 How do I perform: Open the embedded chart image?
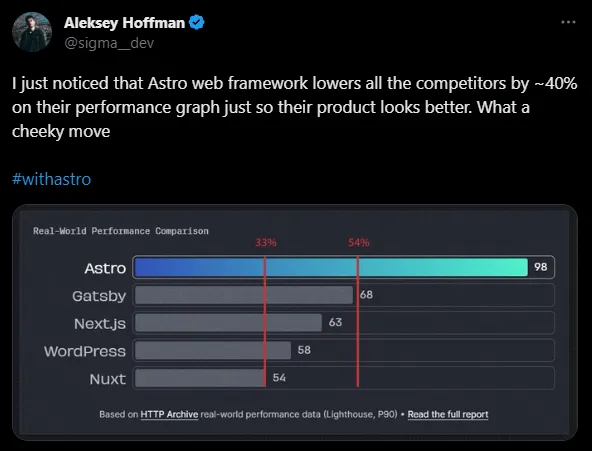tap(295, 322)
